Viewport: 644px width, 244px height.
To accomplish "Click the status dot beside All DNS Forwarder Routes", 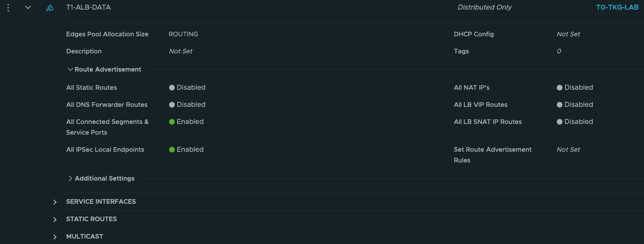I will (x=172, y=104).
